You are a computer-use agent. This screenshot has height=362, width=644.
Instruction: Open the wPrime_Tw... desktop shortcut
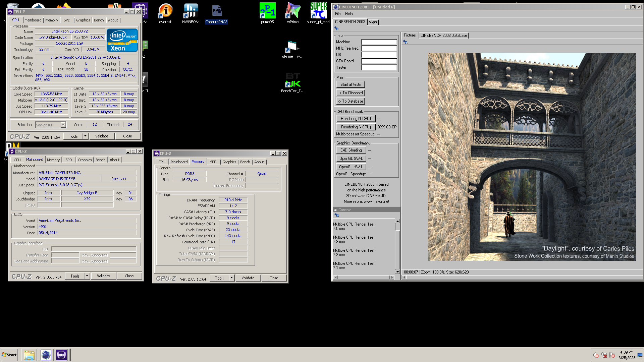[x=292, y=49]
